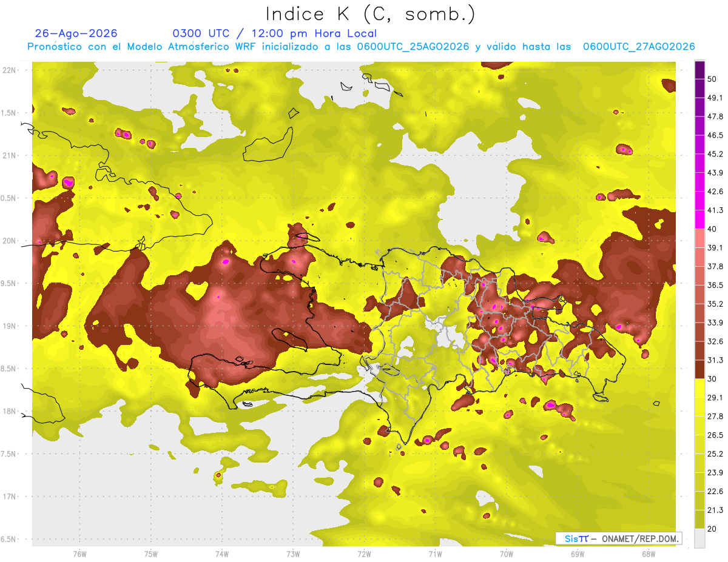Click the latitude label '19N'
Viewport: 728px width, 562px height.
click(10, 326)
